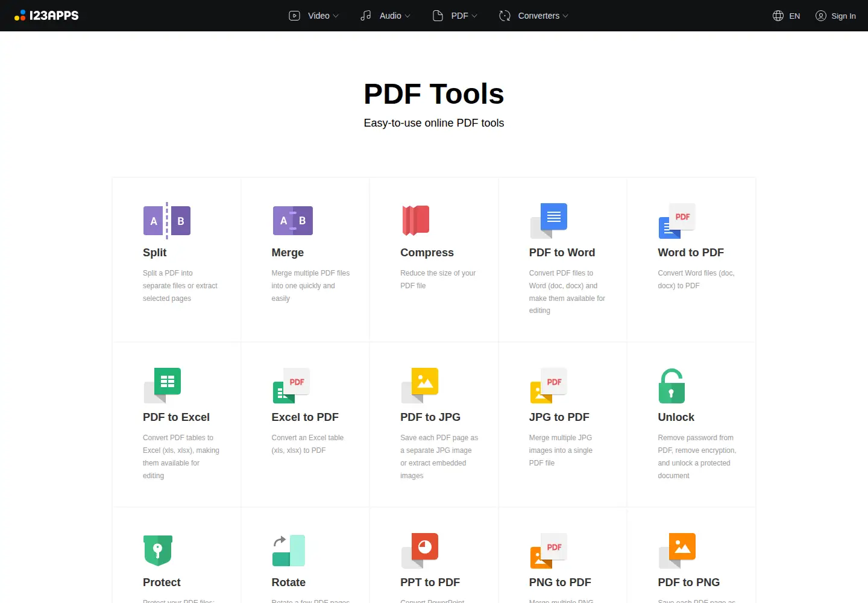
Task: Click the globe language icon
Action: coord(778,16)
